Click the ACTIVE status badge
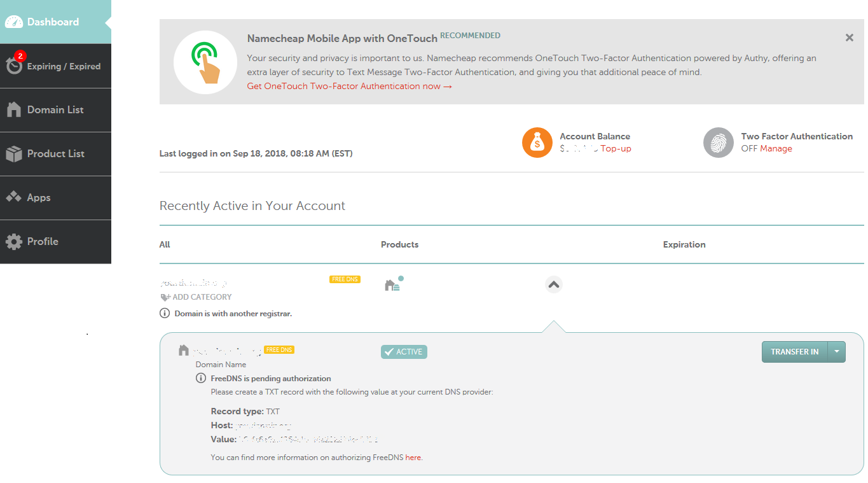868x483 pixels. 404,352
